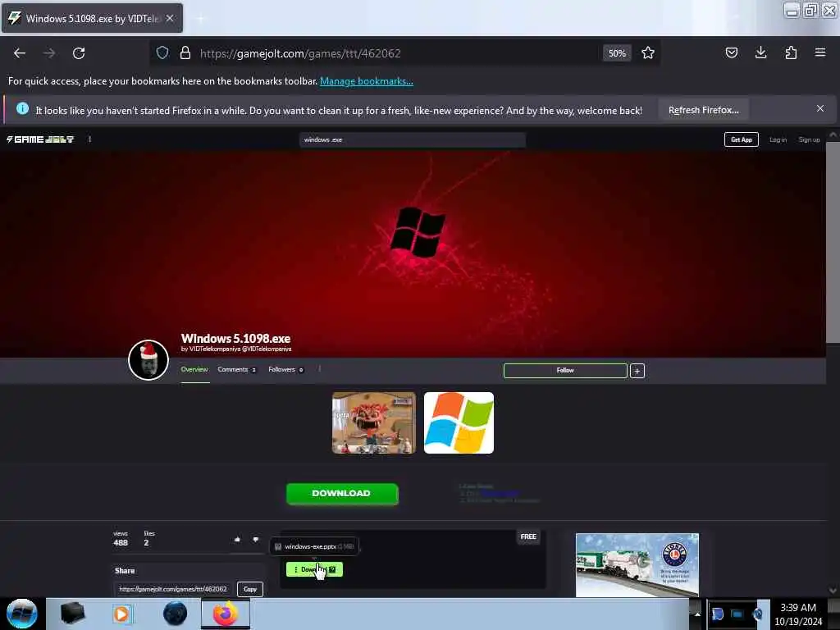Dismiss the Firefox refresh notification bar
Image resolution: width=840 pixels, height=630 pixels.
click(820, 109)
